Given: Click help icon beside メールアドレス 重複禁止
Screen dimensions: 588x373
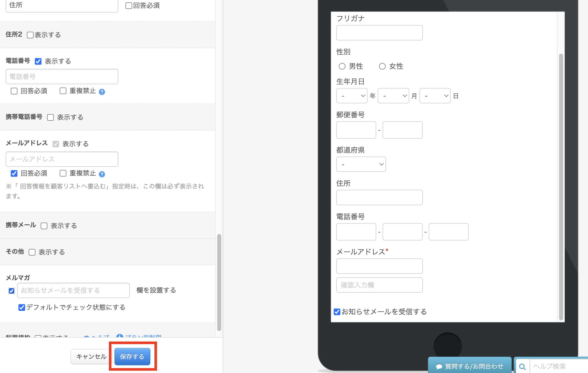Looking at the screenshot, I should point(102,174).
